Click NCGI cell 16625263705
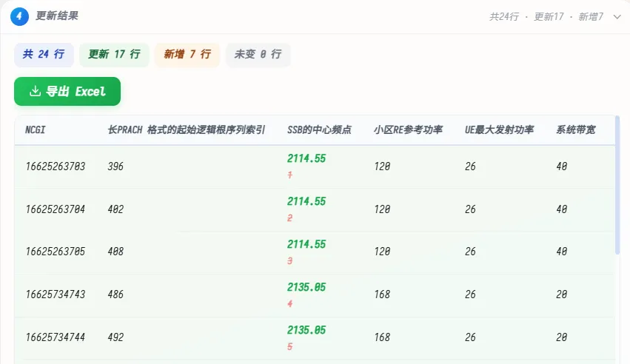Screen dimensions: 630x364 coord(56,252)
